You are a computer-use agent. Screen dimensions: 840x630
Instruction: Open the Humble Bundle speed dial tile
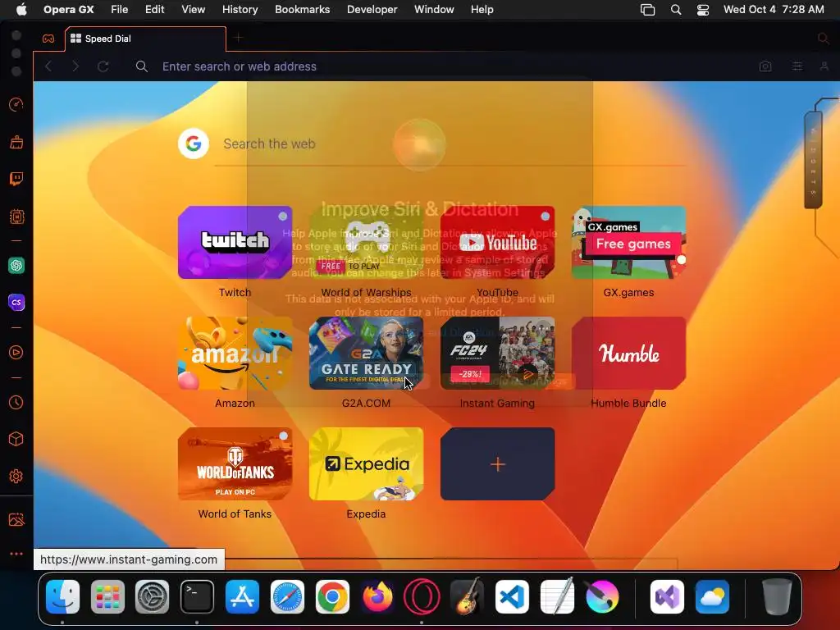[628, 353]
